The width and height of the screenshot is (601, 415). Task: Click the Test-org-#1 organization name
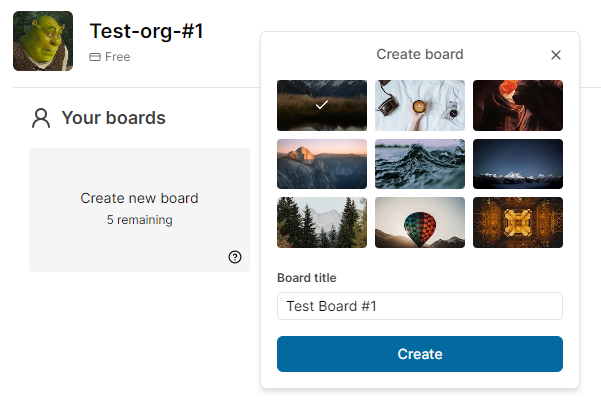pyautogui.click(x=146, y=31)
